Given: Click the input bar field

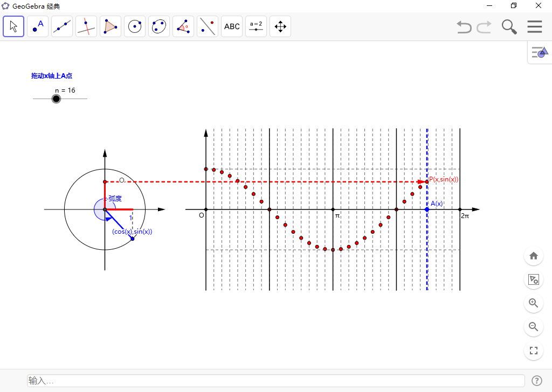Looking at the screenshot, I should [275, 381].
